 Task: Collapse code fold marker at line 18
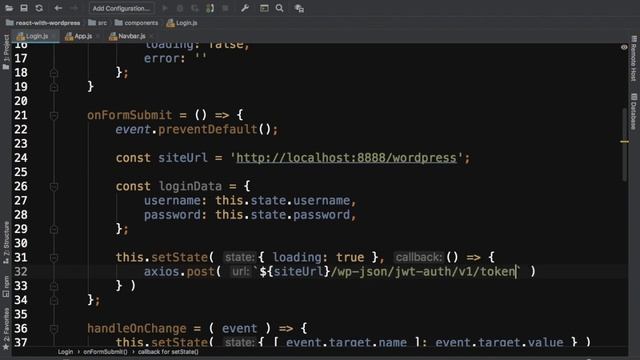(54, 73)
